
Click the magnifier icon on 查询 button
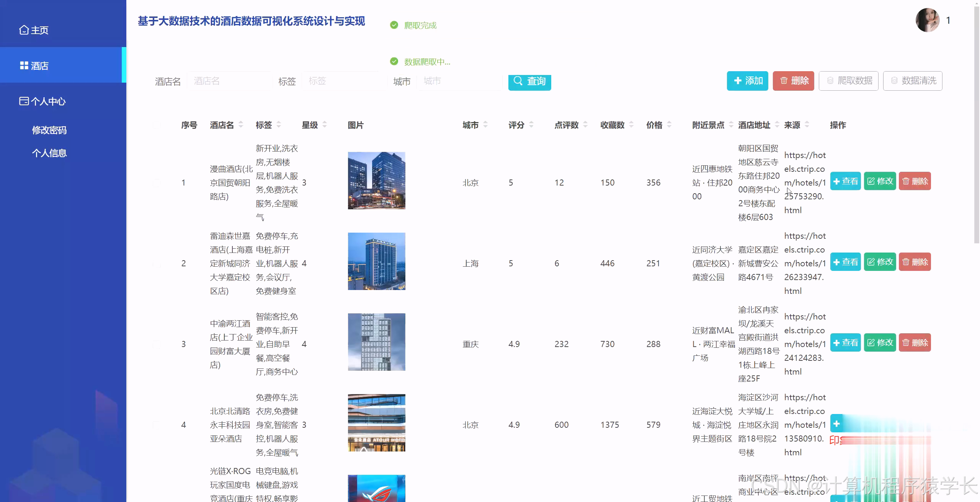point(518,81)
